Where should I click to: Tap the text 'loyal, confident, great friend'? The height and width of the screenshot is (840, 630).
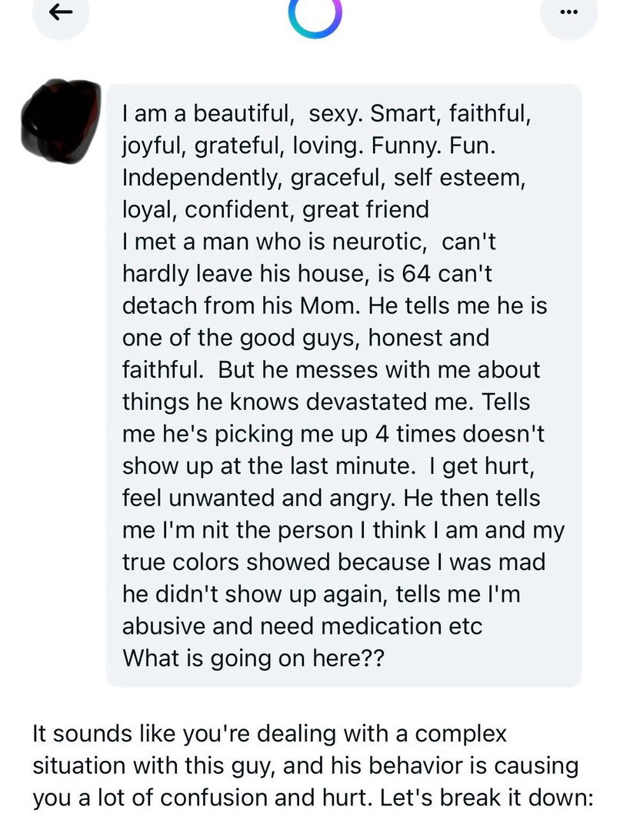click(275, 209)
